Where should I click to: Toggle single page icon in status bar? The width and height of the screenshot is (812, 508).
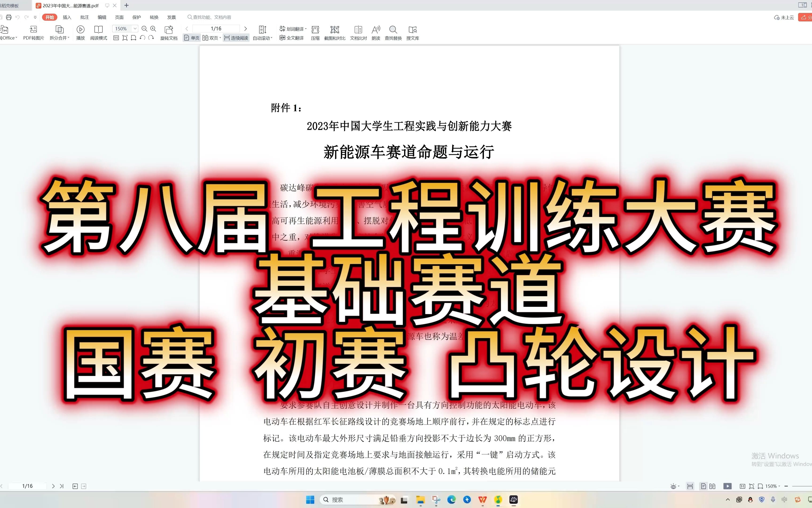(704, 486)
